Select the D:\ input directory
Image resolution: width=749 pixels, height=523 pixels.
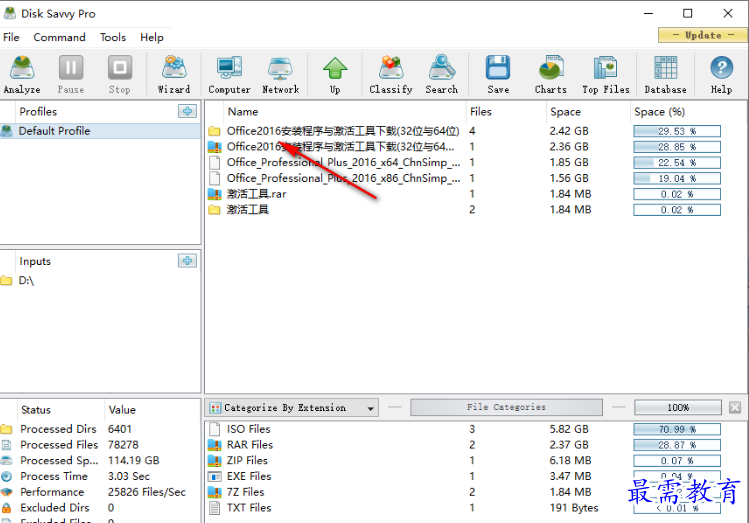(x=100, y=280)
